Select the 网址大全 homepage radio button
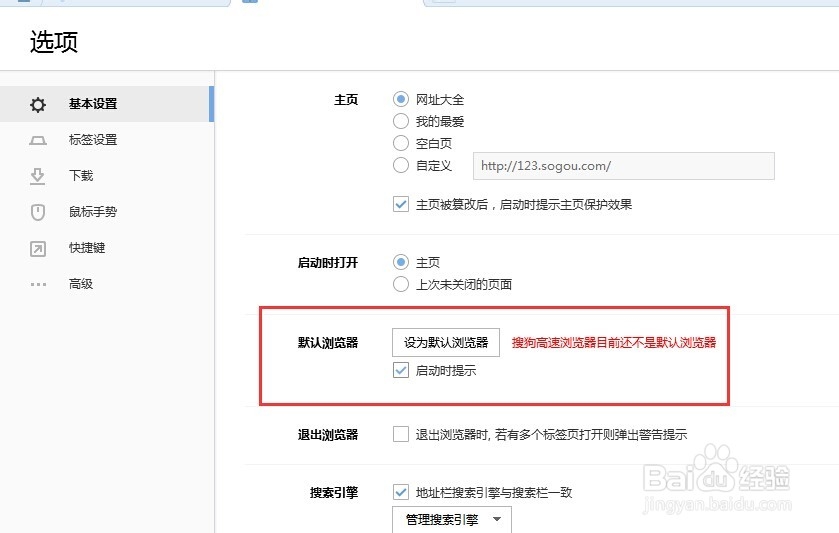Screen dimensions: 839x533 (401, 99)
